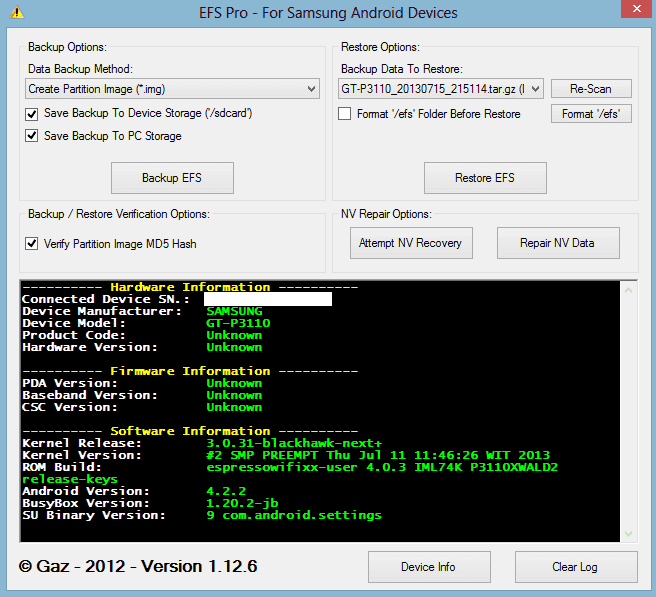The width and height of the screenshot is (656, 597).
Task: Click the warning icon in title bar
Action: click(x=17, y=13)
